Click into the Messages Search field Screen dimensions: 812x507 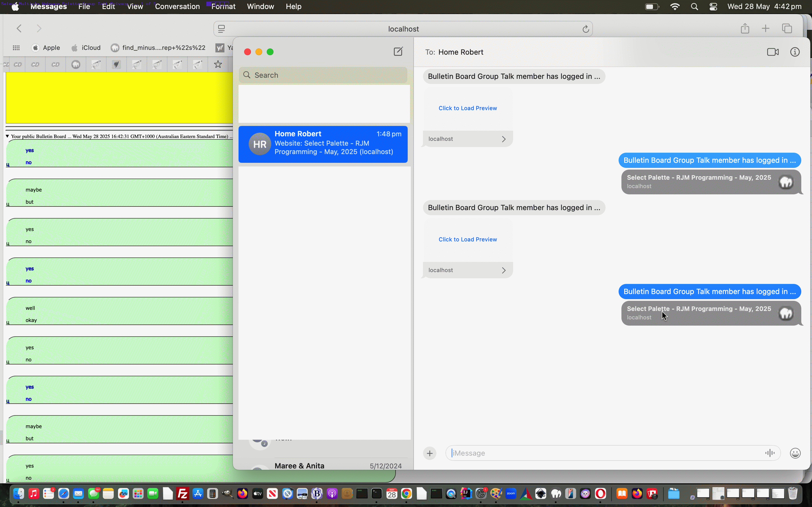coord(323,75)
